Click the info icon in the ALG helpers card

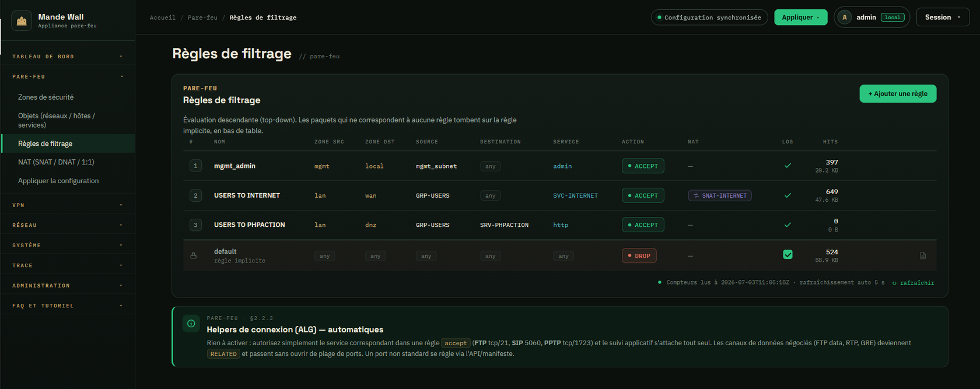click(x=191, y=323)
